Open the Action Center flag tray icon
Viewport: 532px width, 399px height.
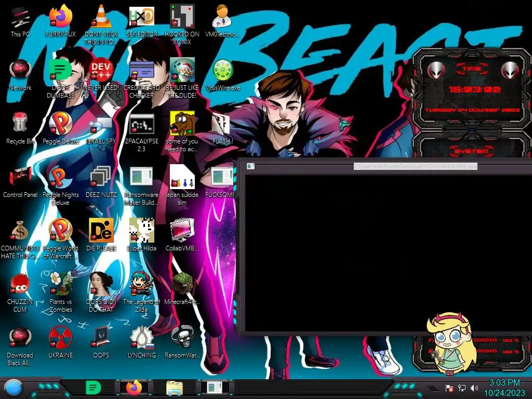449,388
